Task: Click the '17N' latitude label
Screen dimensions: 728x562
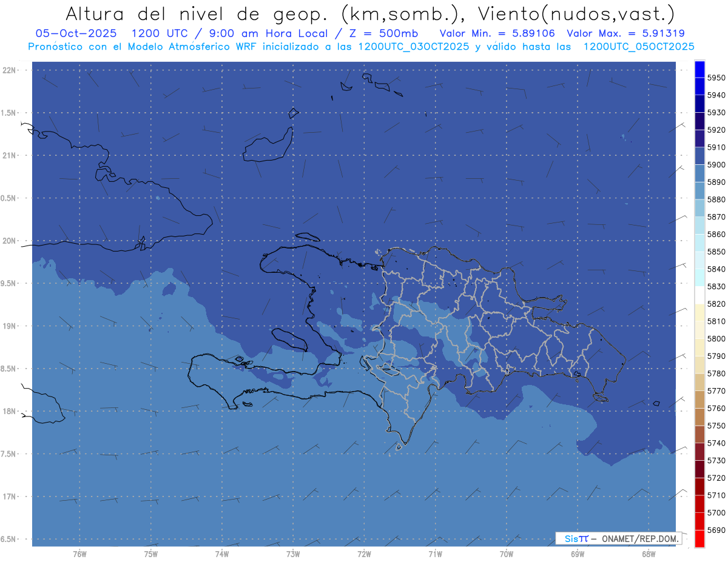Action: [8, 497]
